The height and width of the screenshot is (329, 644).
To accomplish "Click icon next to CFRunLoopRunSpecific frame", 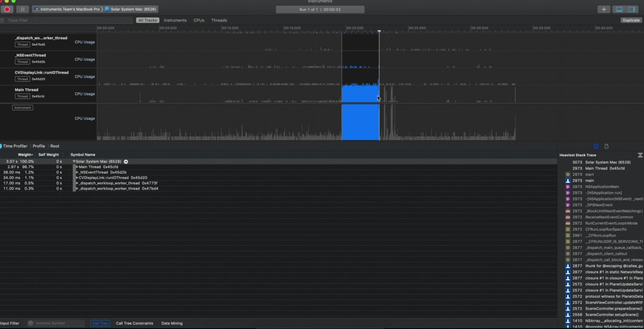I will (568, 229).
